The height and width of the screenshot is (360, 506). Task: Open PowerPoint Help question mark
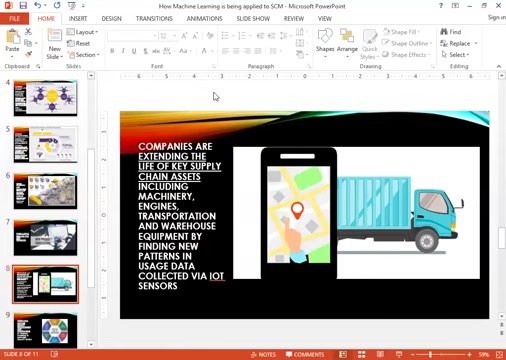tap(441, 6)
